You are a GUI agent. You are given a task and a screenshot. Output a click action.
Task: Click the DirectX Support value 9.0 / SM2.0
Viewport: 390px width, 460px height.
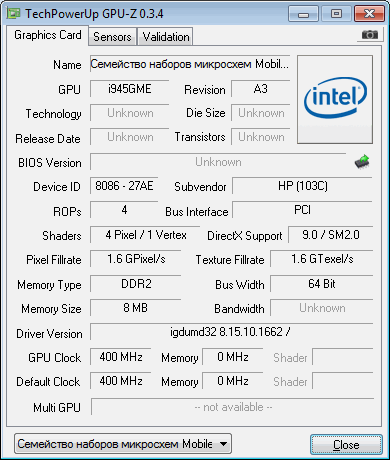pos(331,235)
